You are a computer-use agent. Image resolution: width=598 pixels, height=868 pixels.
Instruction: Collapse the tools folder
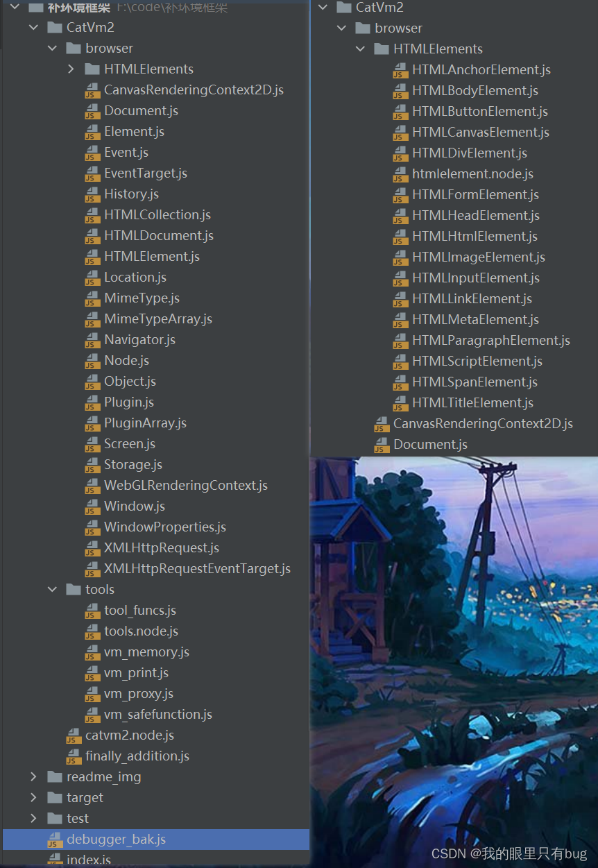pos(52,590)
